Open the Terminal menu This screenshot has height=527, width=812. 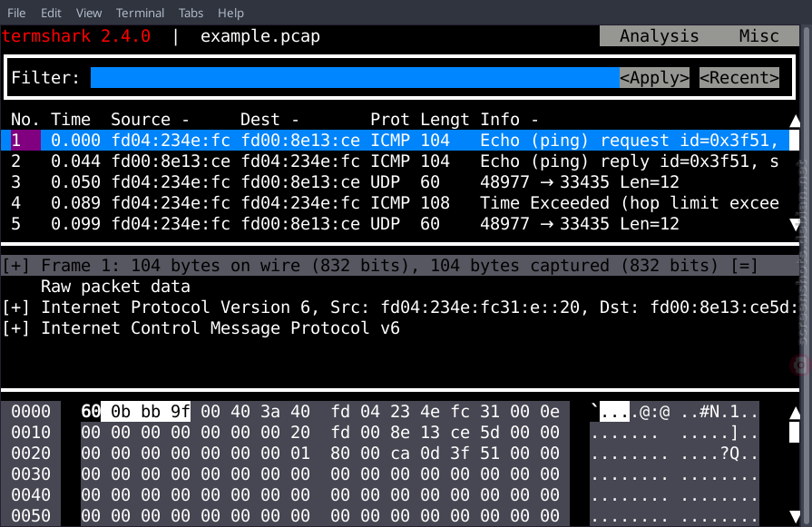[x=140, y=13]
